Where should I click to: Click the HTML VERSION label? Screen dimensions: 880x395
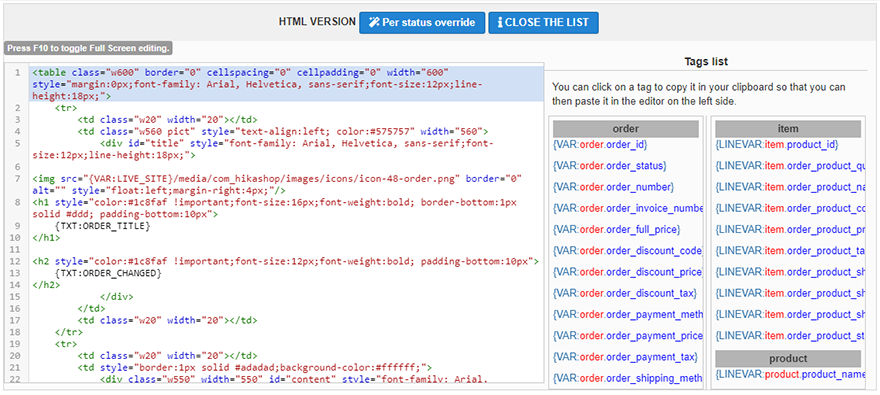(317, 22)
